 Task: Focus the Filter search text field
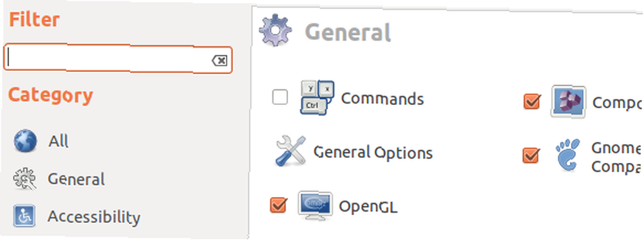(x=118, y=60)
